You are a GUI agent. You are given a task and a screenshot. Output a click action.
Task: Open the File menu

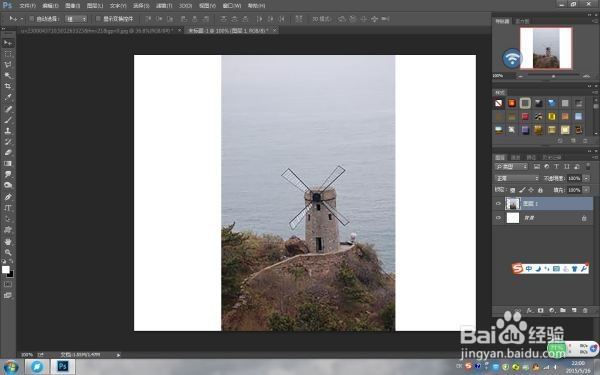tap(27, 6)
